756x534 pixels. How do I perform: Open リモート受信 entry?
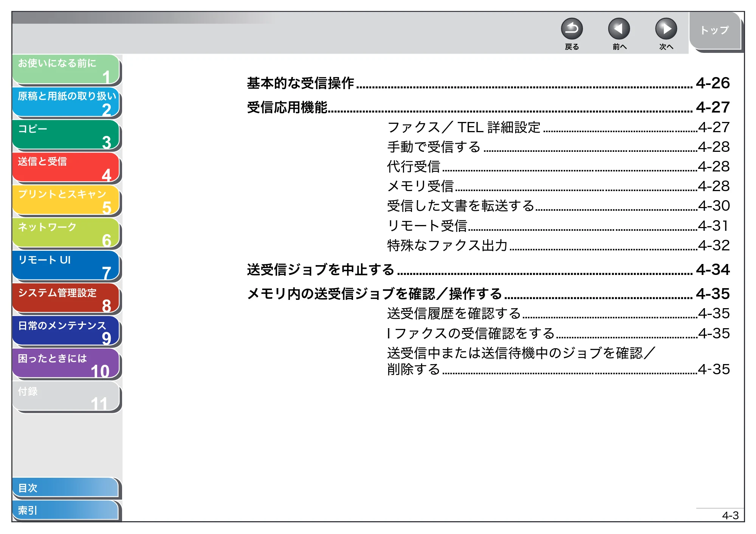(x=558, y=226)
